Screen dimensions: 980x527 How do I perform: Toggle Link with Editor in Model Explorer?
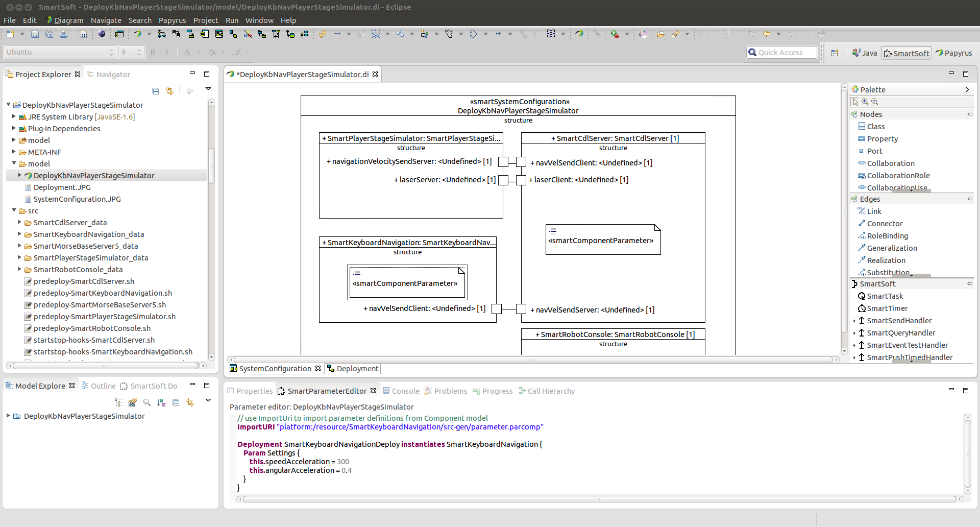[x=190, y=402]
